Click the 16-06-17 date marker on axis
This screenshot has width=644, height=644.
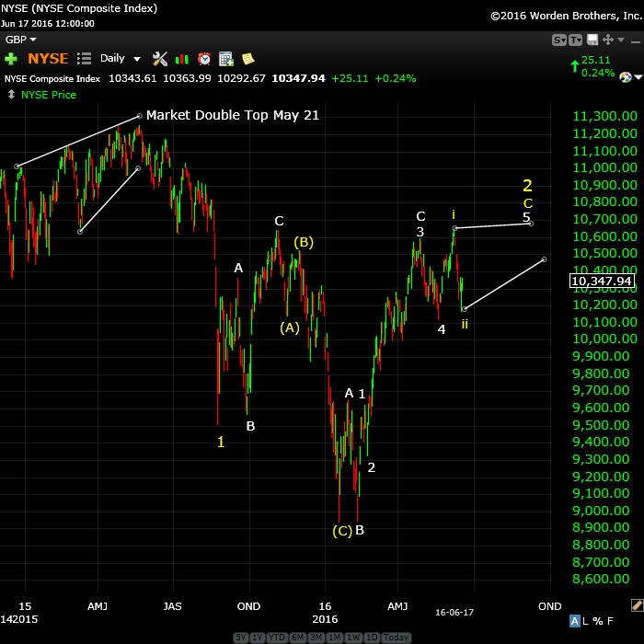(x=454, y=613)
